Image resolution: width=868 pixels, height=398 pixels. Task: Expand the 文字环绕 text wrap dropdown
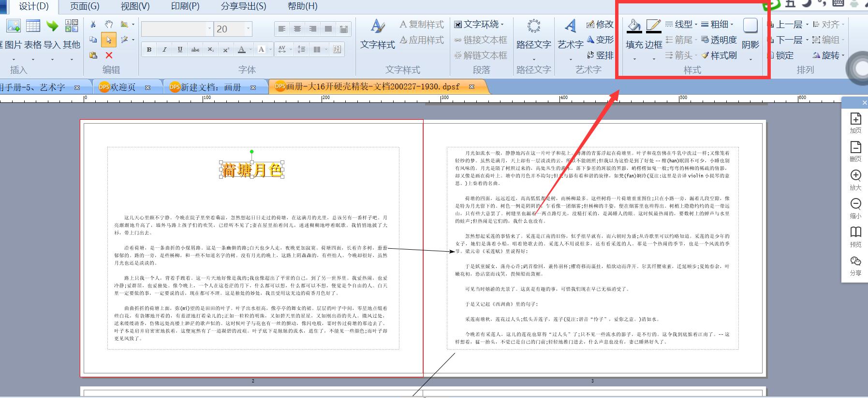tap(479, 24)
